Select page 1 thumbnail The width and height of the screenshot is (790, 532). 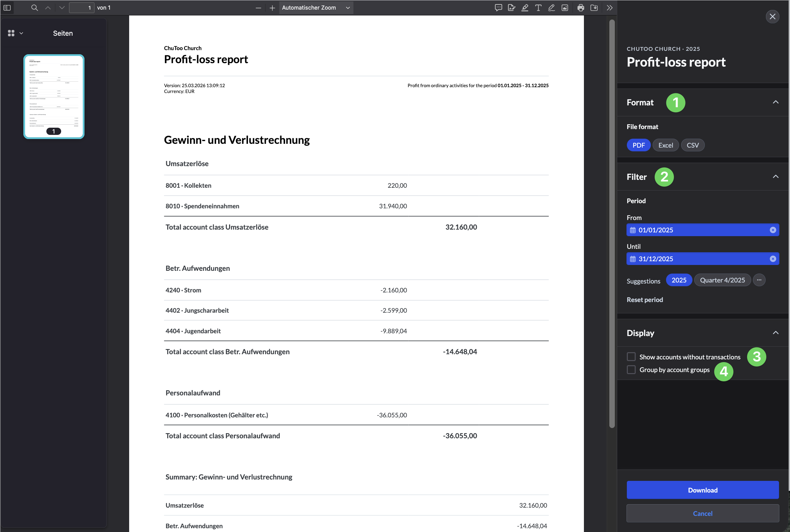pyautogui.click(x=54, y=96)
